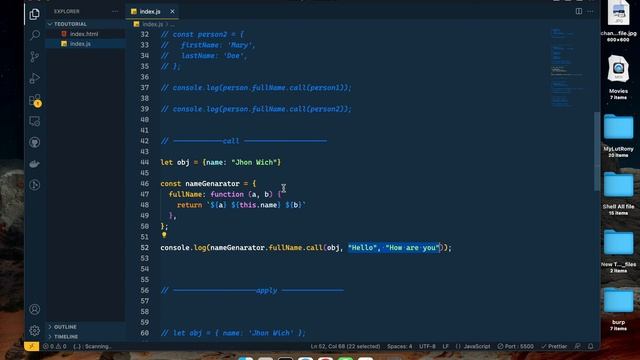
Task: Click the editor vertical scrollbar
Action: tap(597, 151)
